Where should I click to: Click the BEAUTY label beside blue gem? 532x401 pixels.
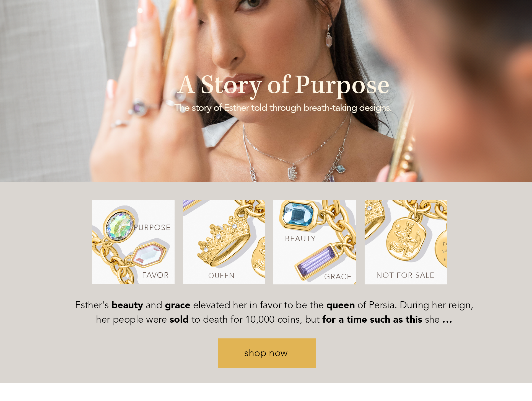[x=300, y=238]
